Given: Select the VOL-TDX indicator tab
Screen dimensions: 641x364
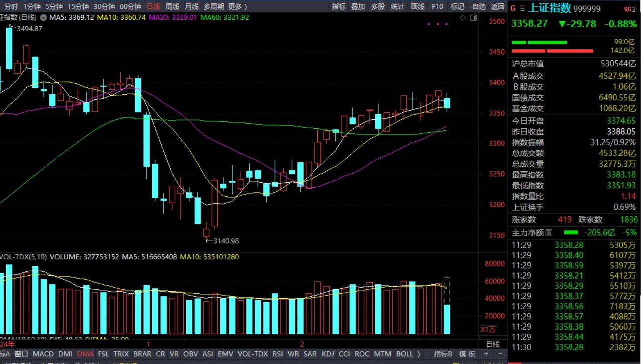Looking at the screenshot, I should click(x=253, y=354).
